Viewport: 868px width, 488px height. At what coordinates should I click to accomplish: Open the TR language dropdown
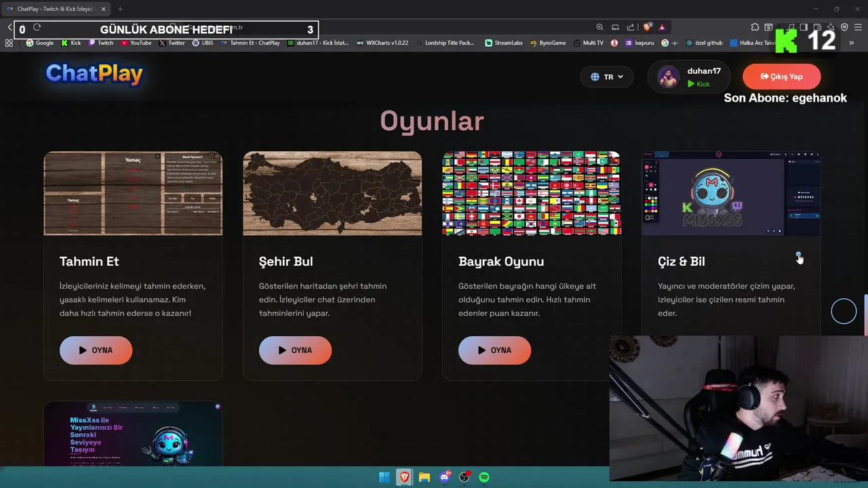click(x=607, y=77)
